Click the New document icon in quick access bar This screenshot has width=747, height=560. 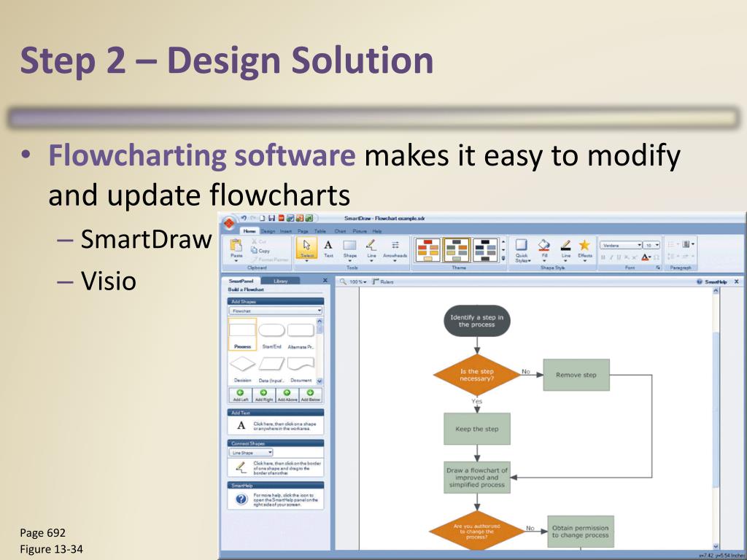click(263, 218)
